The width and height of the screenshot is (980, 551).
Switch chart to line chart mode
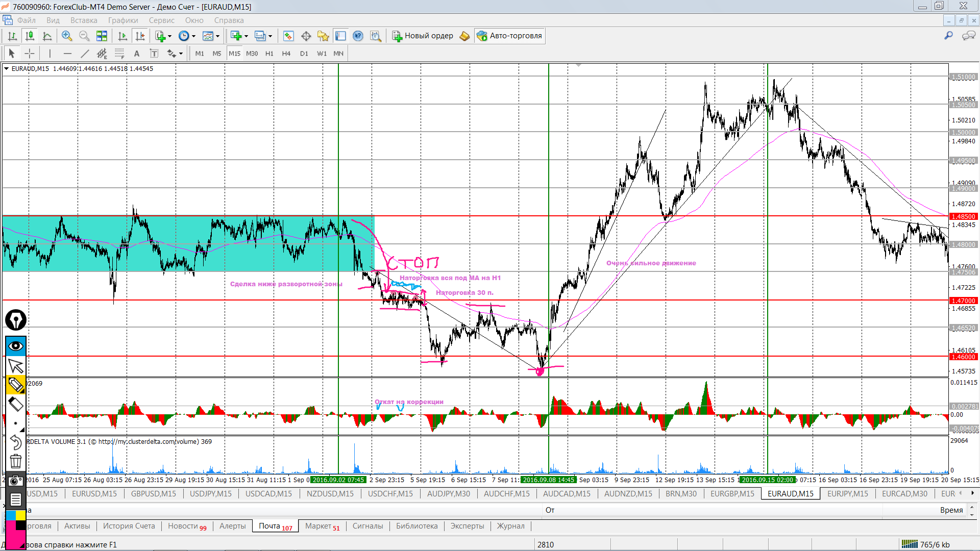point(47,36)
